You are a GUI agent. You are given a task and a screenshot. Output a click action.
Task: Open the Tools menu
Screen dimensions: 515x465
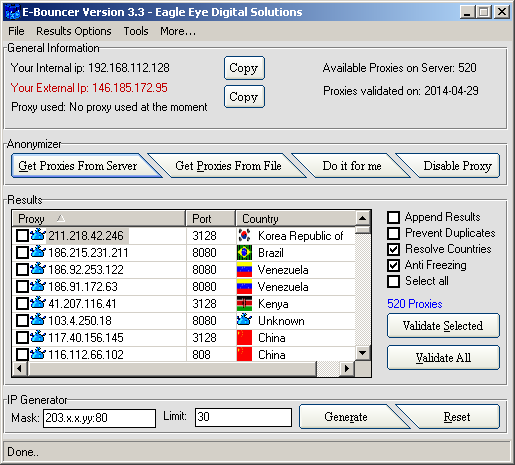(136, 31)
